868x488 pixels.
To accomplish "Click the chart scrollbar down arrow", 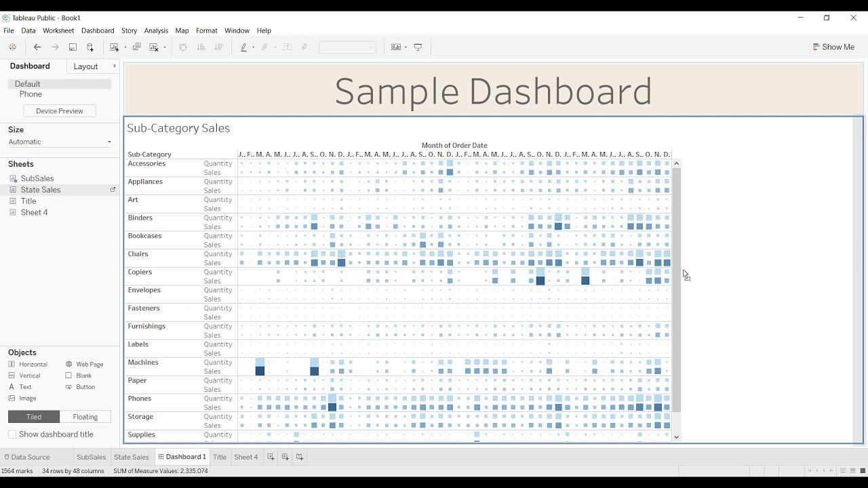I will click(677, 437).
